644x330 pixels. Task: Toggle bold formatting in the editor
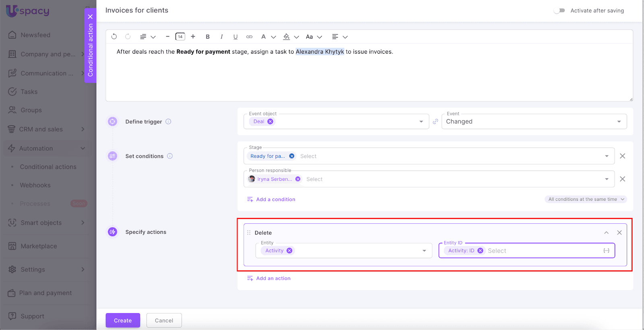click(x=208, y=37)
